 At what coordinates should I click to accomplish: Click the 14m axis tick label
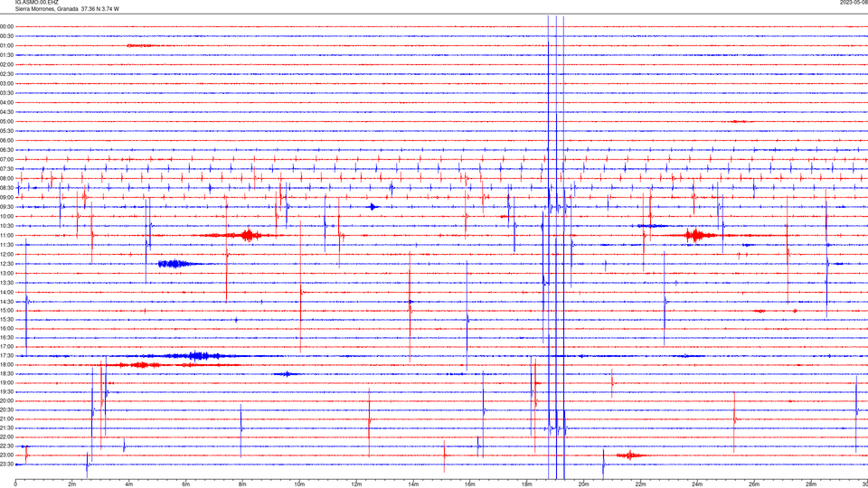coord(413,484)
